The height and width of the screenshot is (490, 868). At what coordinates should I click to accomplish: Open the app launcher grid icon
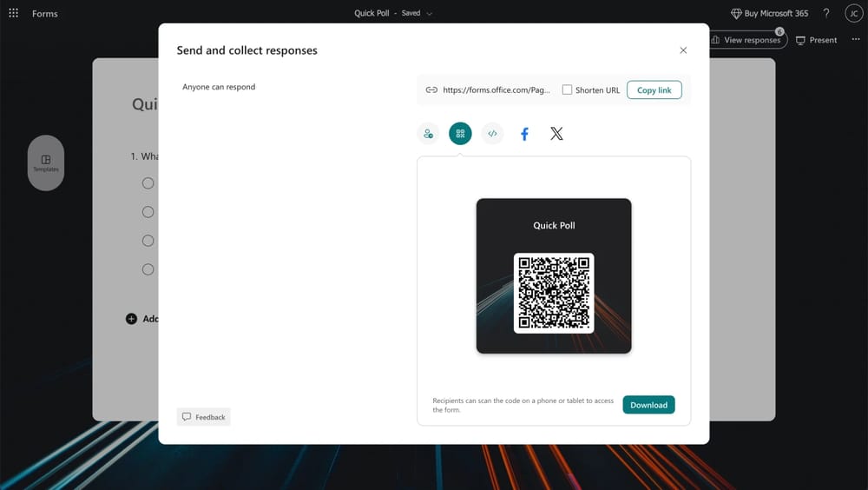pos(13,13)
